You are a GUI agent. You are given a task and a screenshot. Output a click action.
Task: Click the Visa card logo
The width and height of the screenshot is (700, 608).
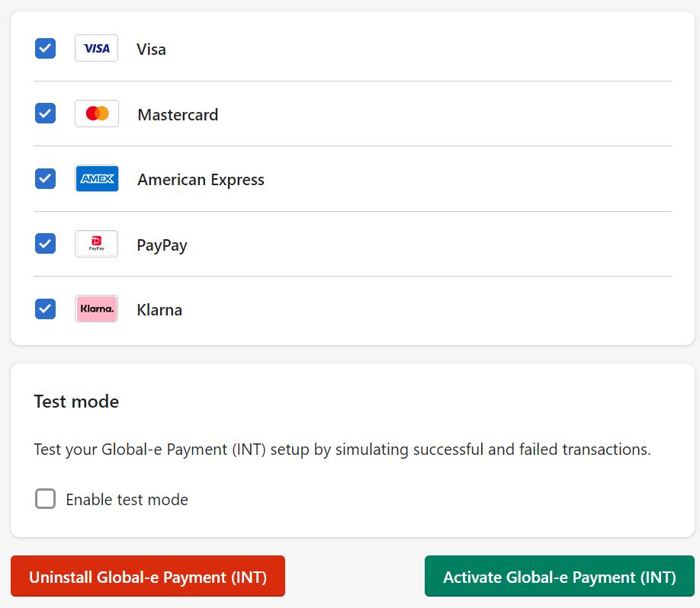(96, 48)
